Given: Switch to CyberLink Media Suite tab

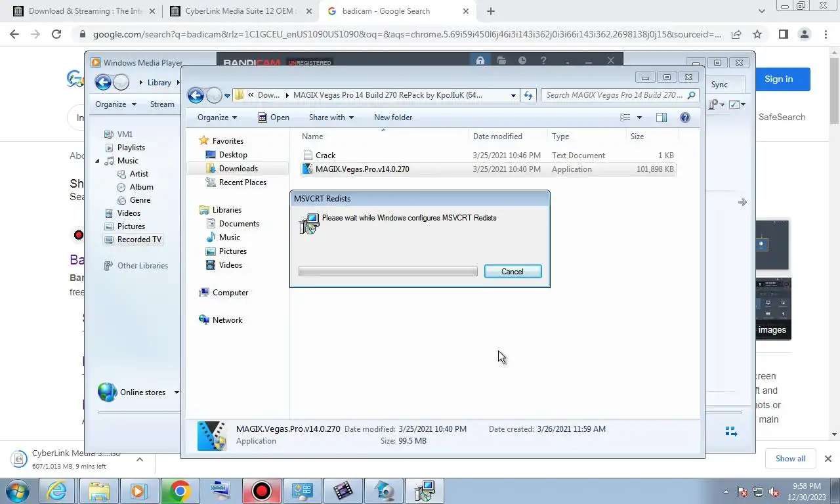Looking at the screenshot, I should coord(240,11).
